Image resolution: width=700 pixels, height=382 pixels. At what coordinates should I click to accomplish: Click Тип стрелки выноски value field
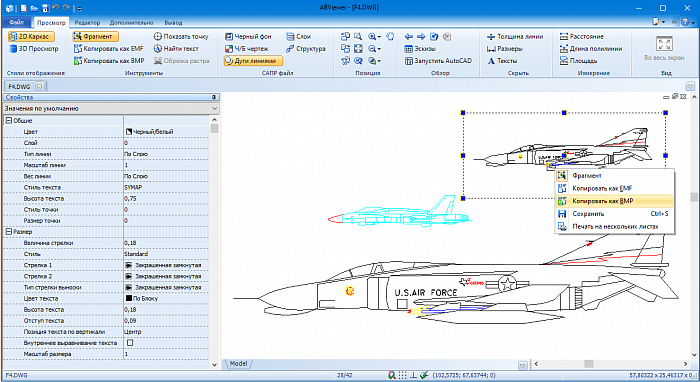tap(166, 287)
